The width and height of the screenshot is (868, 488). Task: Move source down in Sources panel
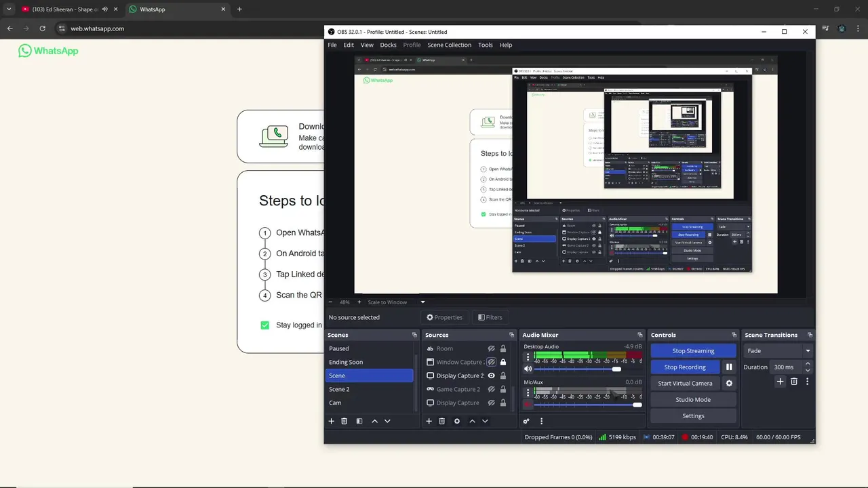click(x=485, y=421)
